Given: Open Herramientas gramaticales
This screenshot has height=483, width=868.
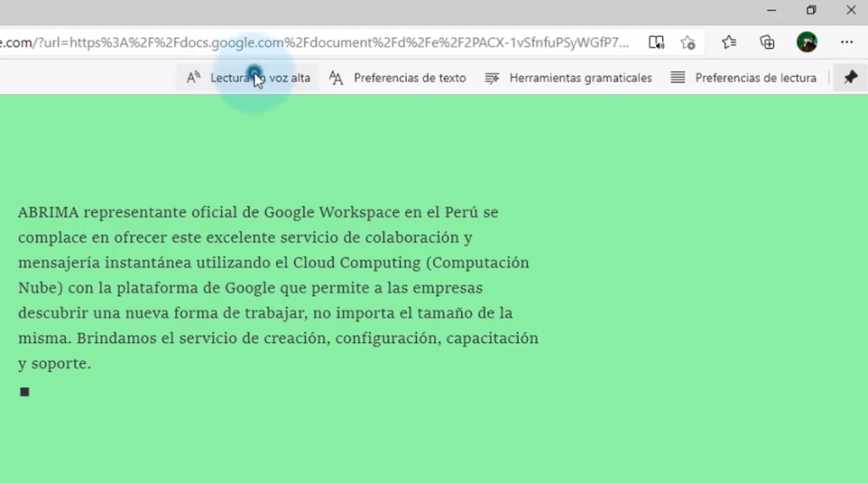Looking at the screenshot, I should point(569,78).
